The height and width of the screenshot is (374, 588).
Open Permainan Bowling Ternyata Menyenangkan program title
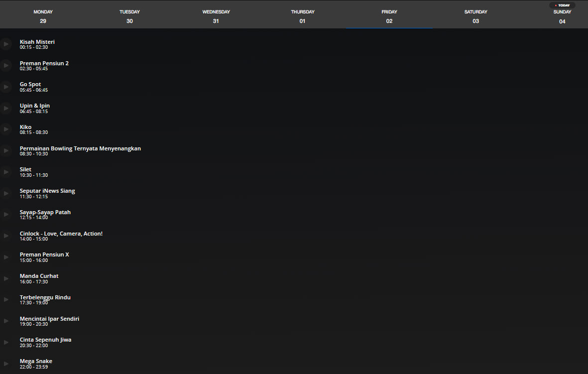pyautogui.click(x=80, y=148)
